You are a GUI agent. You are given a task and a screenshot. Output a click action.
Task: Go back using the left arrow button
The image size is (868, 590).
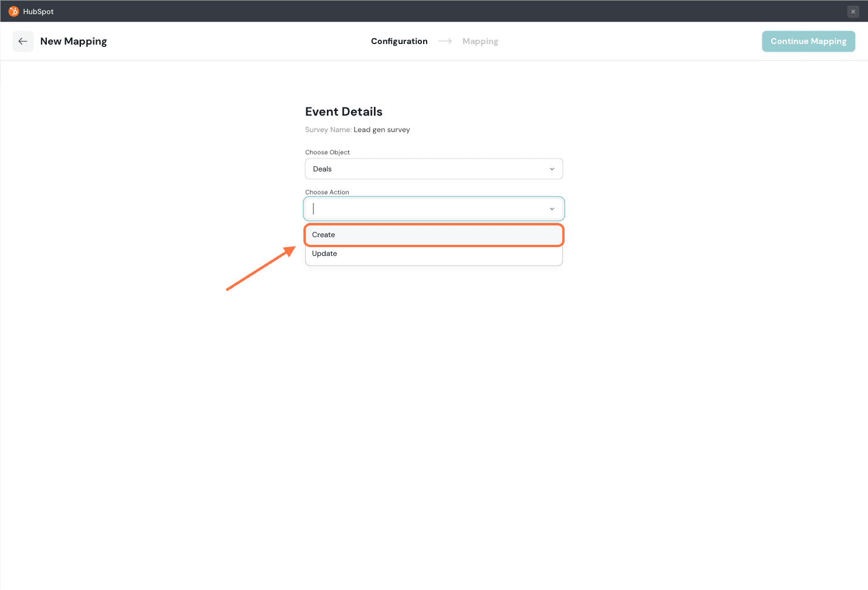[23, 41]
